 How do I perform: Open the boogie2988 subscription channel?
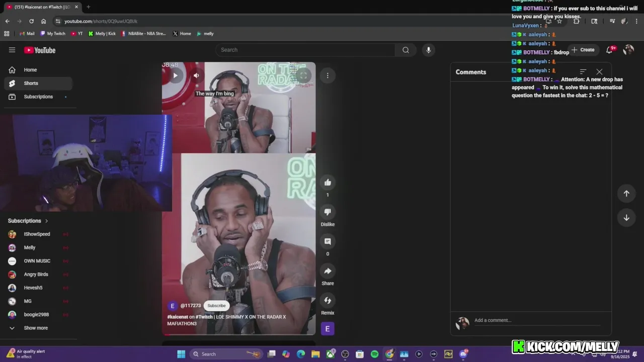38,315
